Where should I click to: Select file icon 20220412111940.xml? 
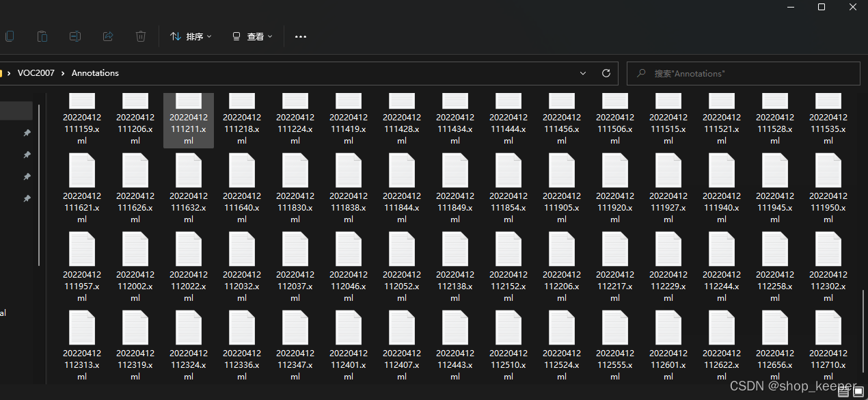[x=722, y=170]
